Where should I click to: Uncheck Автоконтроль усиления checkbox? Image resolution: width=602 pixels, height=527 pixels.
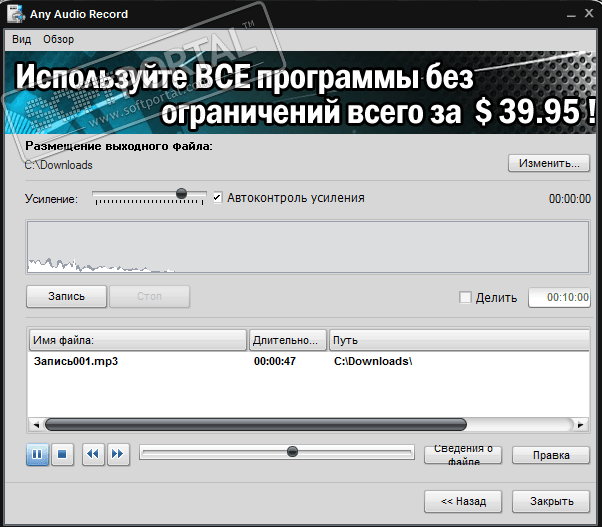pos(217,198)
